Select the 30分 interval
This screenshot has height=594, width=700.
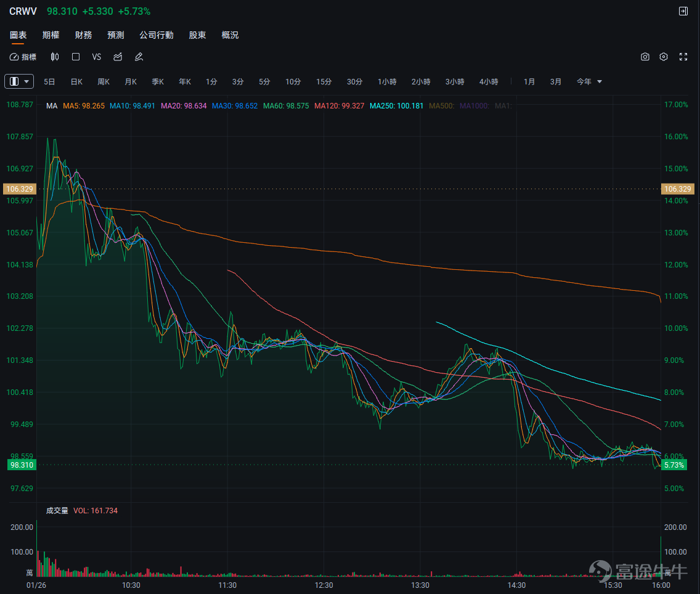354,82
